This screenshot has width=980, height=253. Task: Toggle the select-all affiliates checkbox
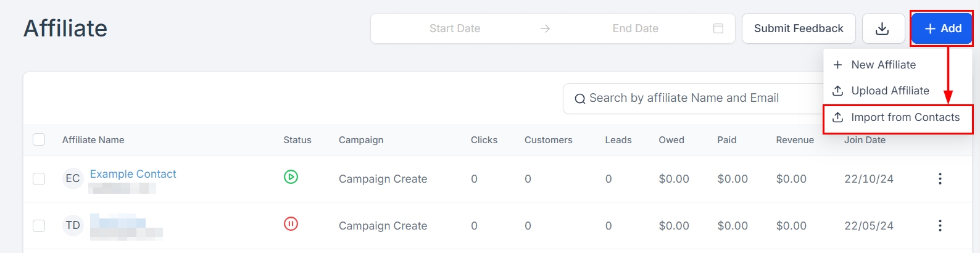pos(39,139)
